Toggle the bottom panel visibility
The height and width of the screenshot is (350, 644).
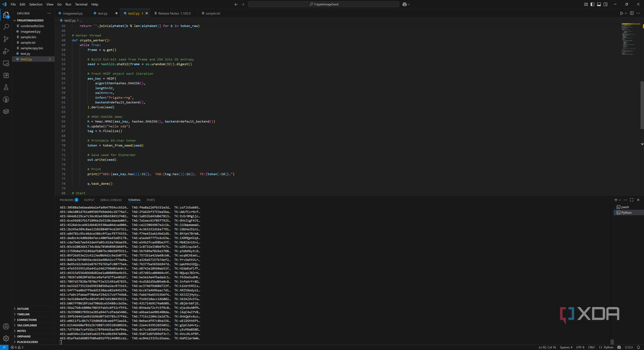[599, 4]
